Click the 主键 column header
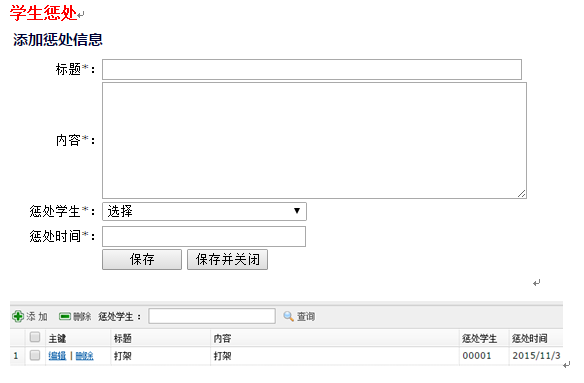 coord(57,338)
